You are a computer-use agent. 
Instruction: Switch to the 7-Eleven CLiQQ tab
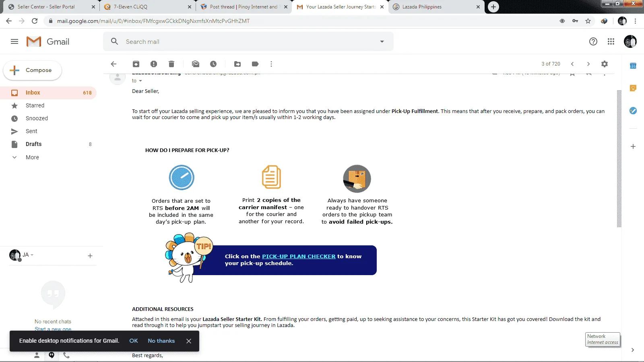click(x=147, y=7)
